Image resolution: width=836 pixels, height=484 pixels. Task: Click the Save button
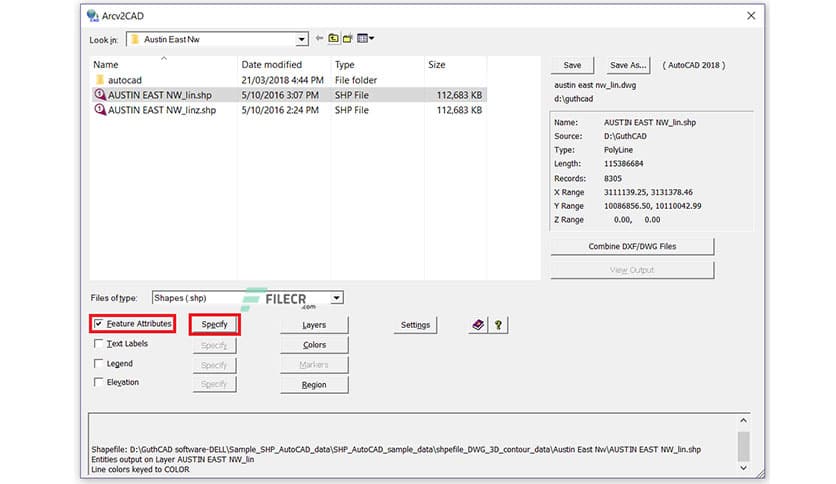coord(572,65)
